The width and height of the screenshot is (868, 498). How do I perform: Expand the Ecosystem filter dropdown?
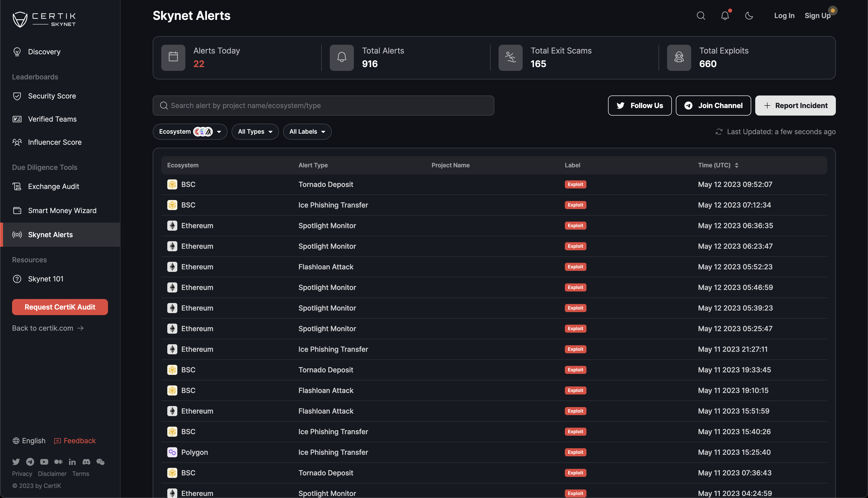190,132
